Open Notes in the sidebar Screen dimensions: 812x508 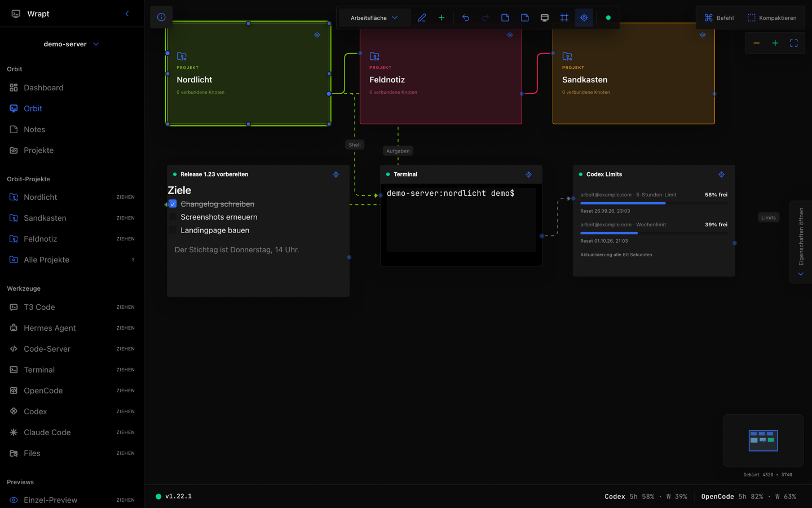pyautogui.click(x=72, y=129)
